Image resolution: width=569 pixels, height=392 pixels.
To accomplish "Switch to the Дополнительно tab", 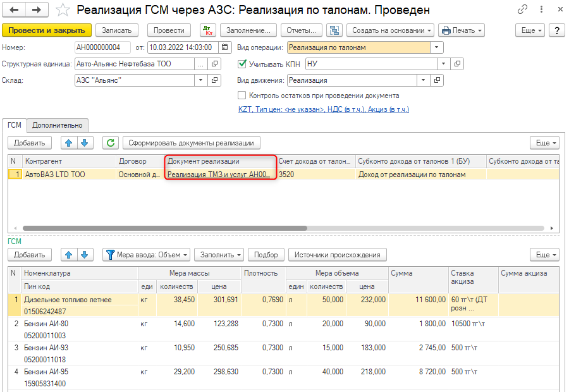I will [x=58, y=125].
